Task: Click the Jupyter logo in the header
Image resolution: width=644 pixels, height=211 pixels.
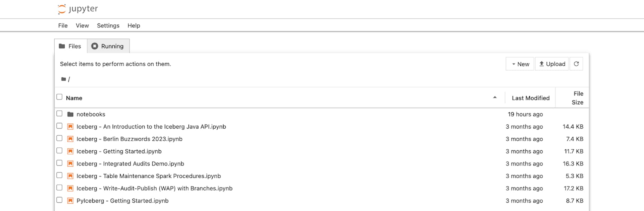Action: coord(62,9)
